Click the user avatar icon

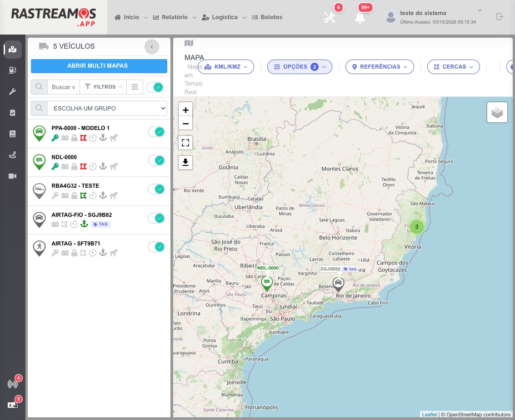pyautogui.click(x=390, y=17)
